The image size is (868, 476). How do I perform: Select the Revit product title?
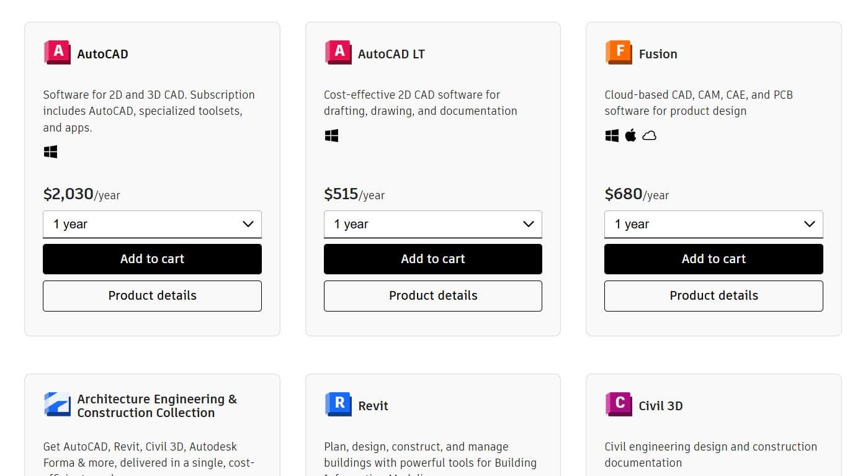click(x=372, y=405)
